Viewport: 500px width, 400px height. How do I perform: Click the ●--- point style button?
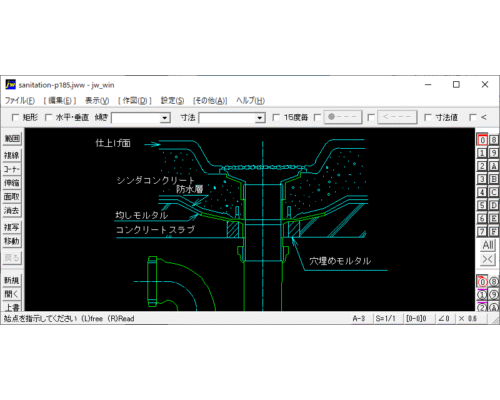click(343, 117)
